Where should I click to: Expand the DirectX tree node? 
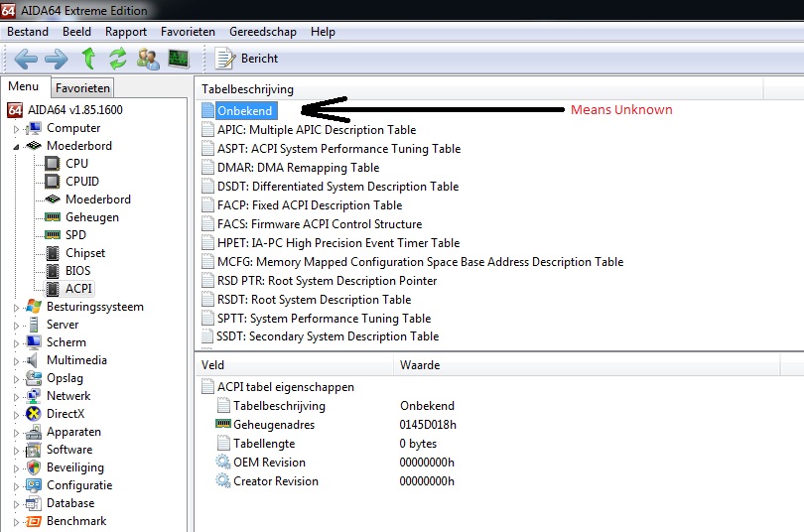coord(16,415)
